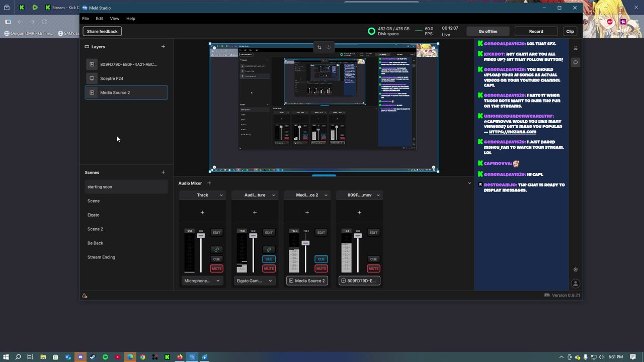Edit the Track channel settings
The width and height of the screenshot is (644, 362).
tap(216, 232)
